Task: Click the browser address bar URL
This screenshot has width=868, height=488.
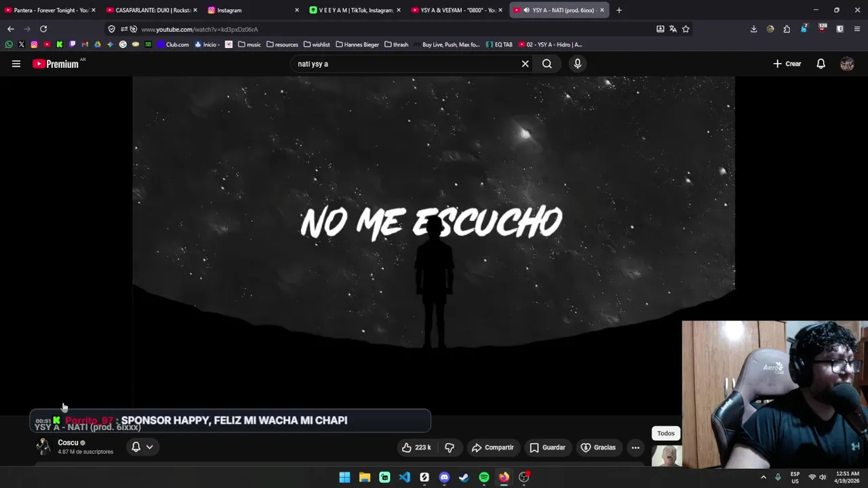Action: [199, 29]
